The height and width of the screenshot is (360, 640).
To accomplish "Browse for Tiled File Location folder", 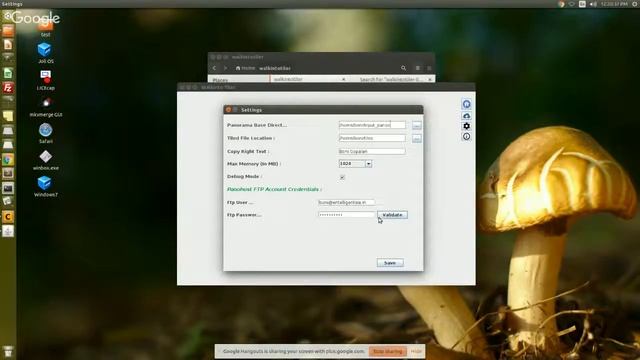I will click(x=416, y=139).
